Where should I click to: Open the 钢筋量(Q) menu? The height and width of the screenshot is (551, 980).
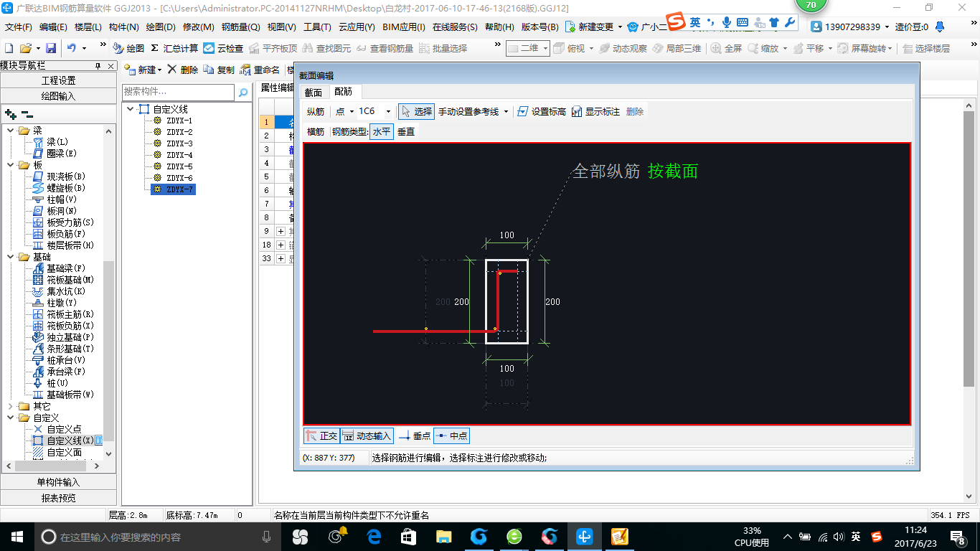[241, 27]
